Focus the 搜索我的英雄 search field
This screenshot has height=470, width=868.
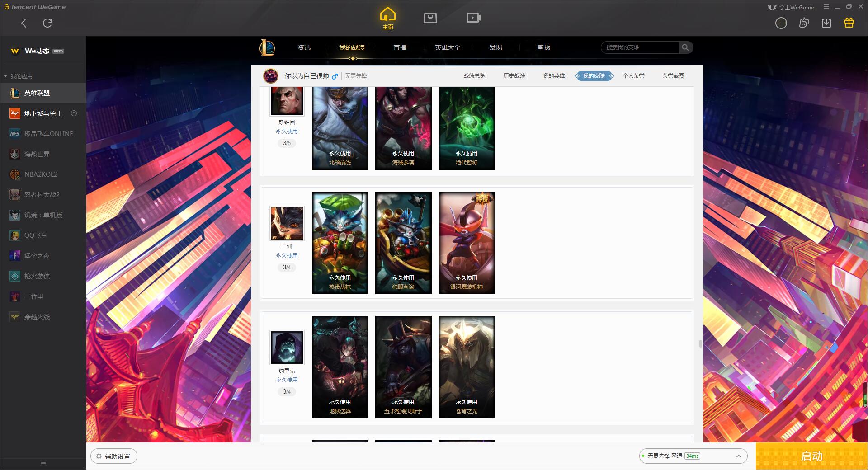pyautogui.click(x=640, y=47)
